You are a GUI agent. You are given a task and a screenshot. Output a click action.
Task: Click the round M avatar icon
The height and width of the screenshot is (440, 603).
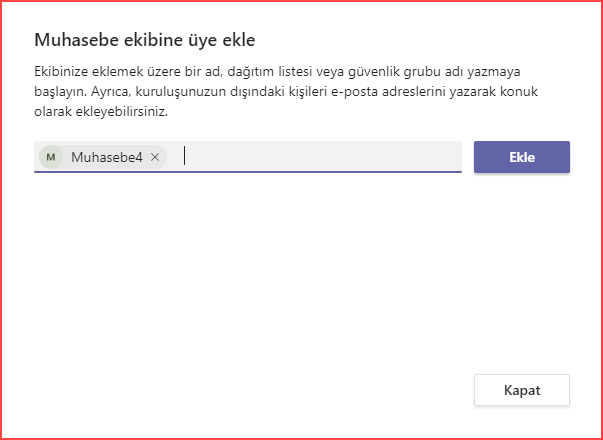click(x=51, y=157)
